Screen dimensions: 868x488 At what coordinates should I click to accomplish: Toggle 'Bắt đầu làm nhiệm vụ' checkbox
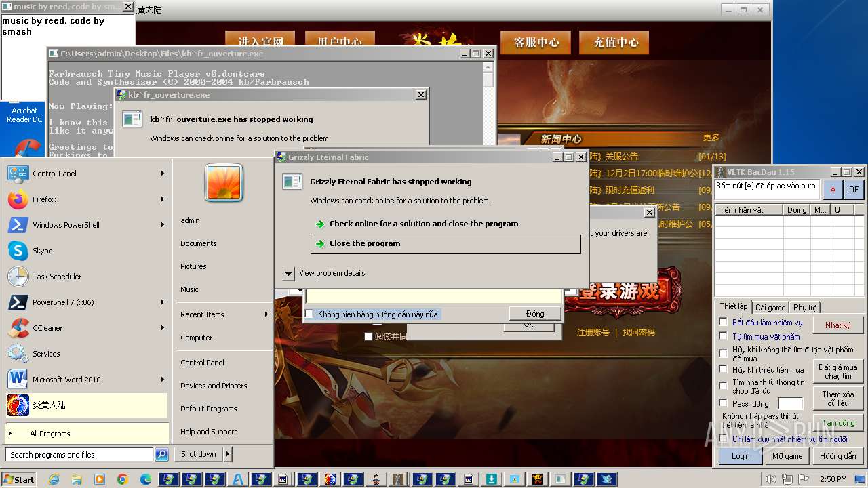pos(724,322)
